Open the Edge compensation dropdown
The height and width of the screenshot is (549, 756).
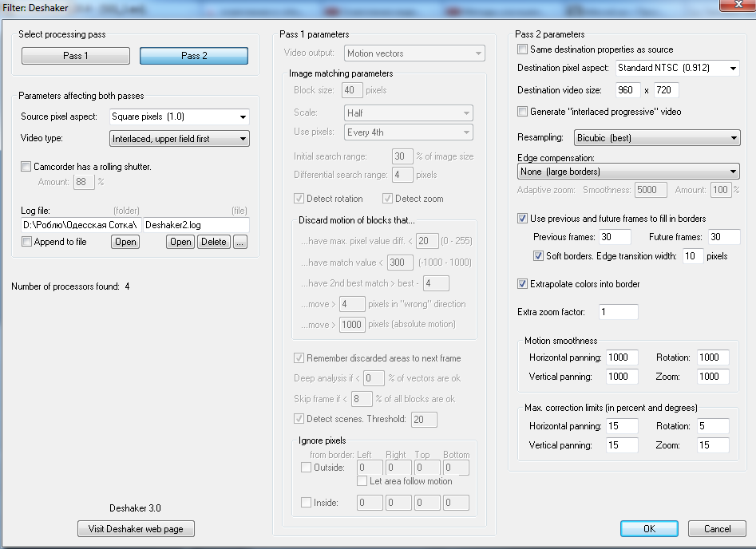pyautogui.click(x=628, y=172)
